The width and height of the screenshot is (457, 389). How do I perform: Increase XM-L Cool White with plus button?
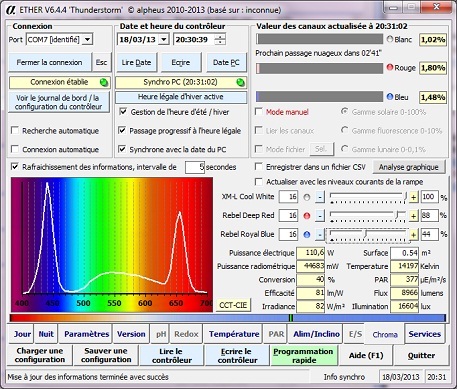413,197
